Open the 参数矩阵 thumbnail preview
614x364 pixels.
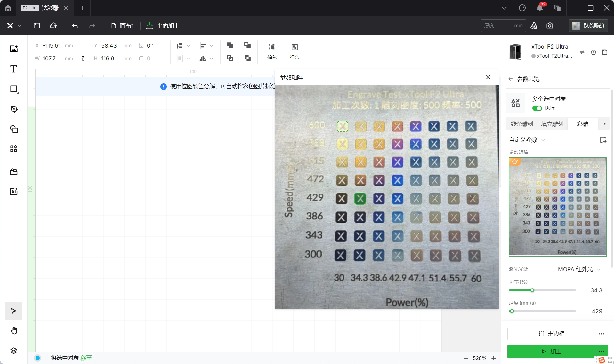click(x=558, y=207)
